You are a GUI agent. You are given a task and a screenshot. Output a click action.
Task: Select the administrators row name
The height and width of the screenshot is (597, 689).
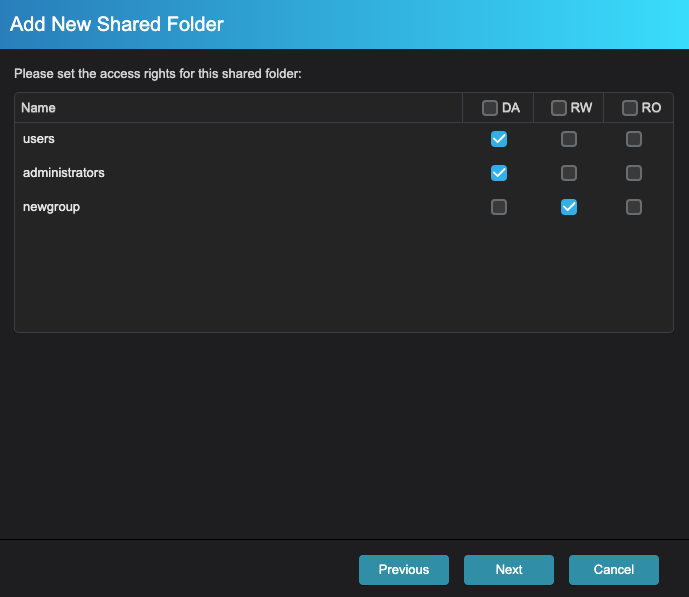[x=64, y=173]
